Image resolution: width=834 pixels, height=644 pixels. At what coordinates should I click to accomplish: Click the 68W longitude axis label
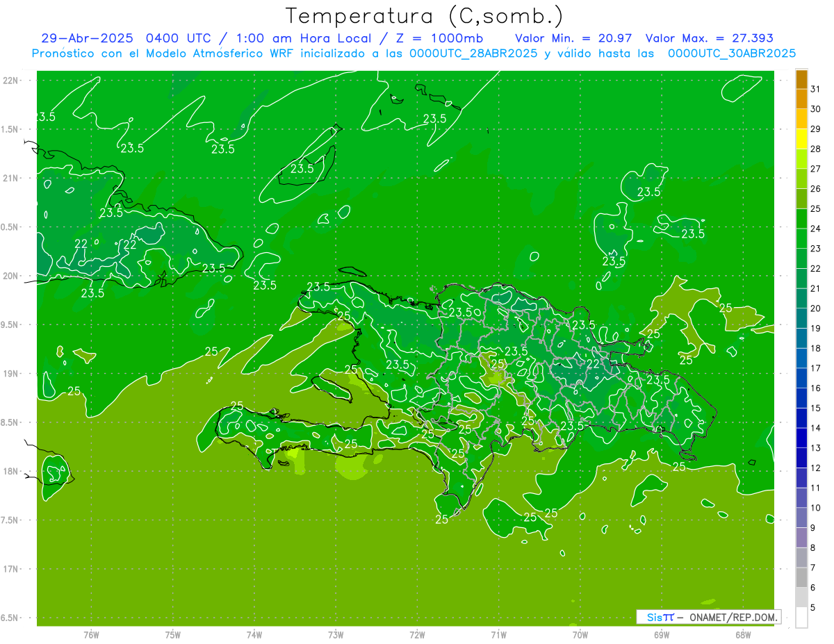[743, 635]
